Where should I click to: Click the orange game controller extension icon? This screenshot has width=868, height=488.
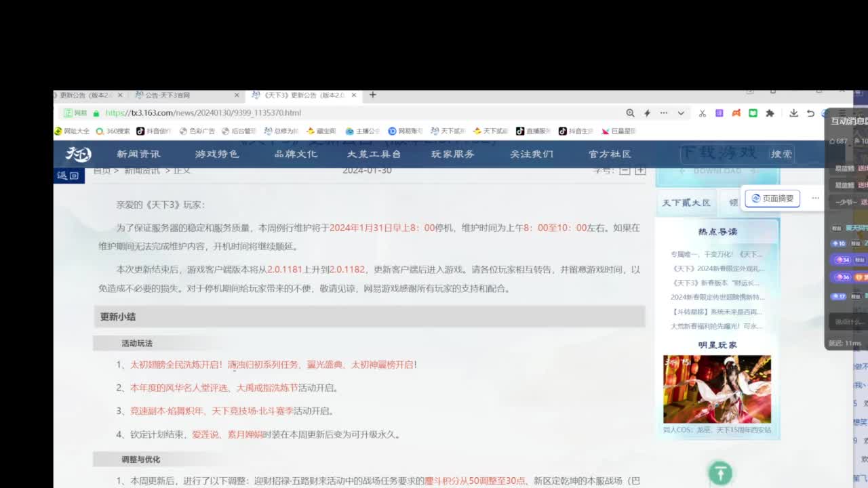click(736, 113)
